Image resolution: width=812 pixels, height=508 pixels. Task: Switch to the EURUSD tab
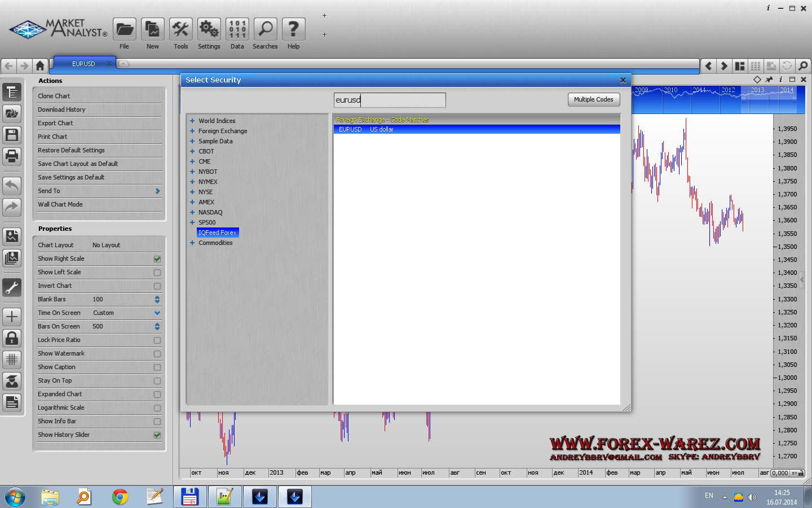[83, 64]
